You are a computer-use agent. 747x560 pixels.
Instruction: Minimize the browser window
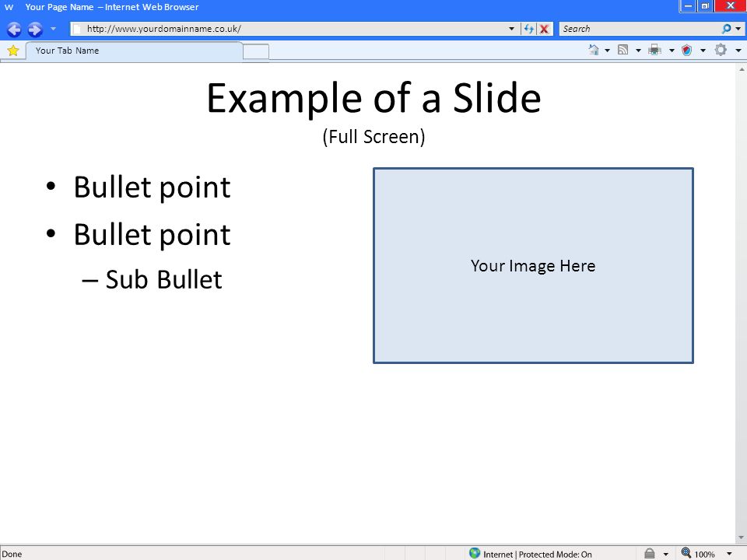pyautogui.click(x=689, y=6)
